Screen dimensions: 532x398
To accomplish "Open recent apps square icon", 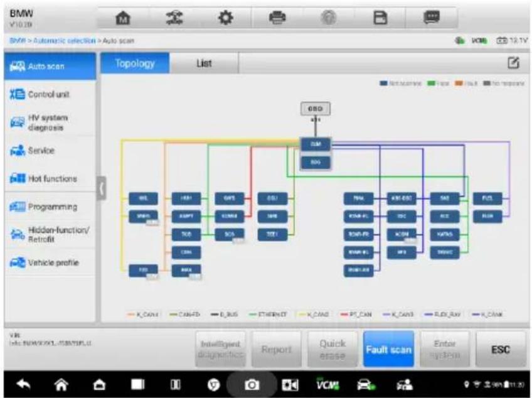I will [x=138, y=384].
